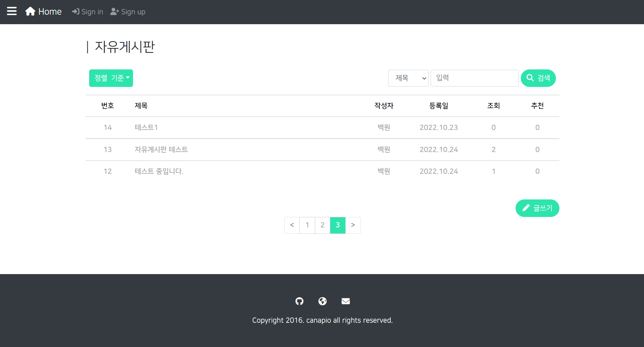
Task: Click the globe icon in the footer
Action: [x=323, y=301]
